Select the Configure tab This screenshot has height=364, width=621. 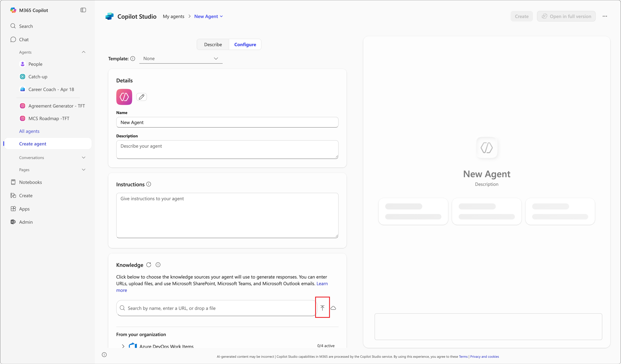click(x=245, y=44)
